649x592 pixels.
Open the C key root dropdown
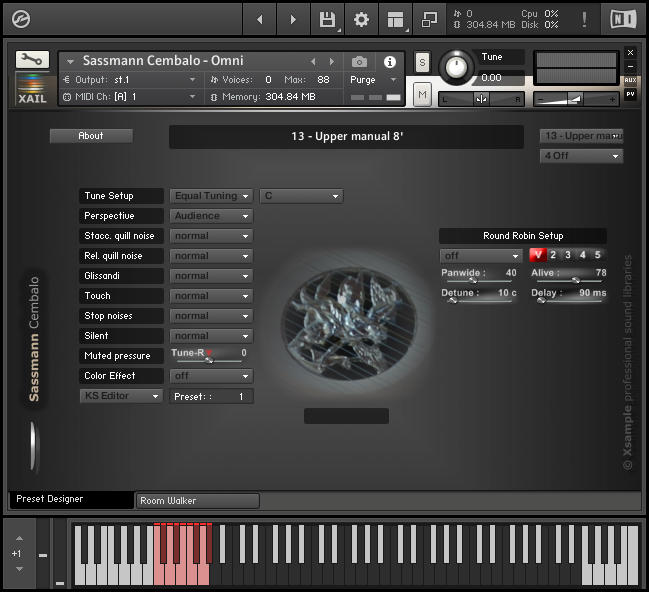click(x=301, y=196)
